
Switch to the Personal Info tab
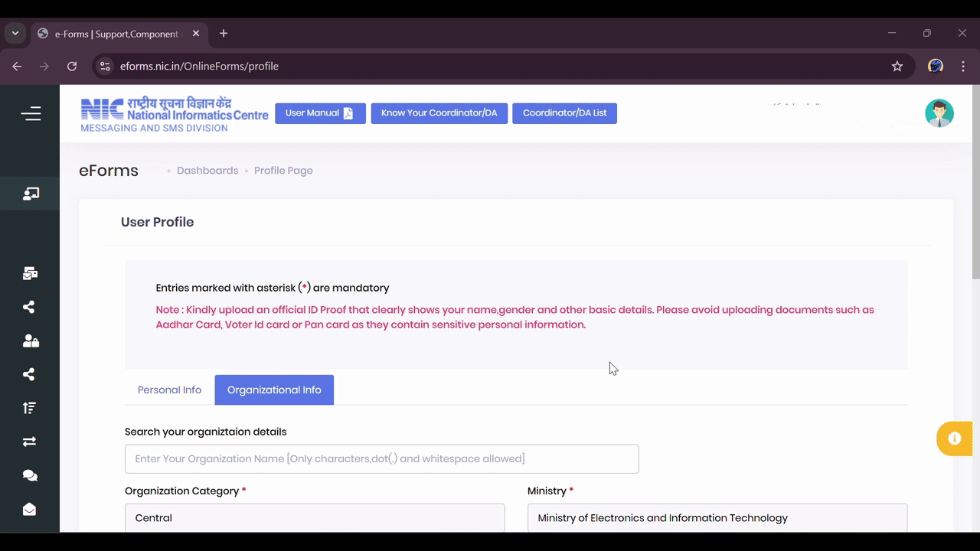[169, 390]
